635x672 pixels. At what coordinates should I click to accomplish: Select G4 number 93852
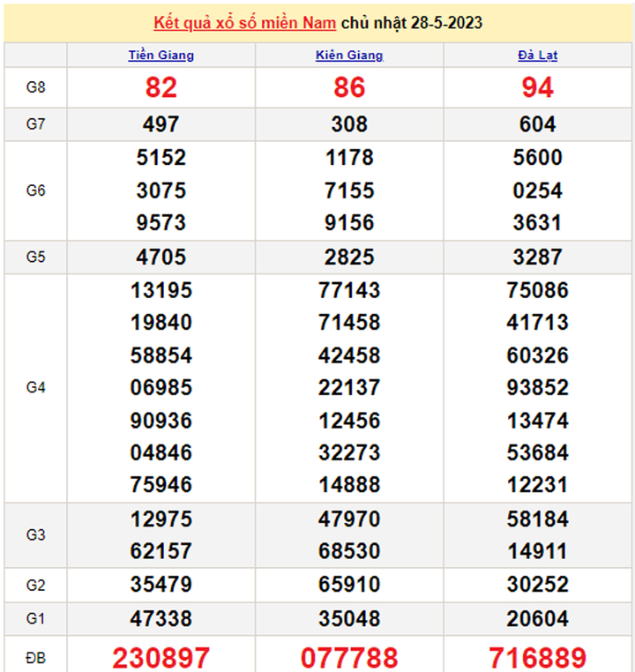538,387
